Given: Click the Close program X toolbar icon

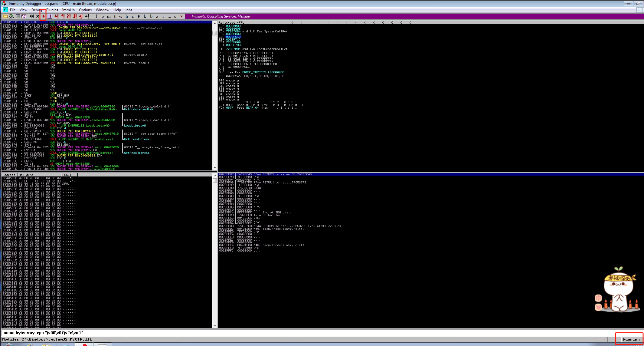Looking at the screenshot, I should [x=38, y=16].
